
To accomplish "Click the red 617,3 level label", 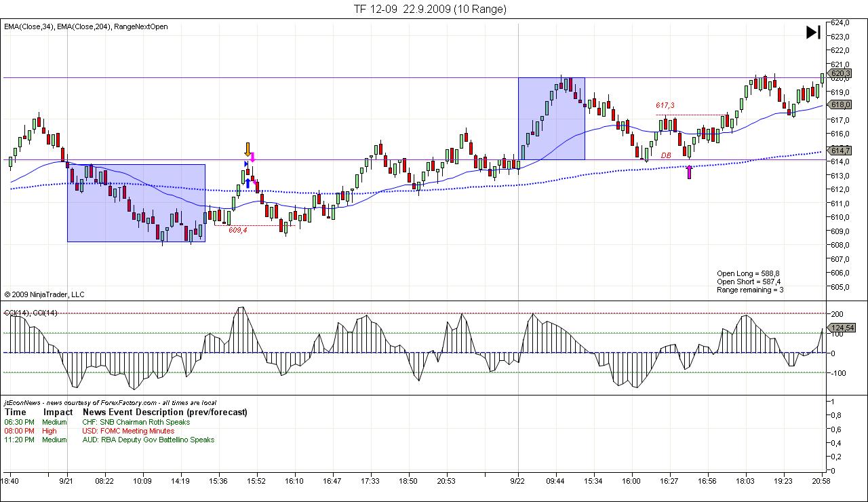I will (x=665, y=105).
